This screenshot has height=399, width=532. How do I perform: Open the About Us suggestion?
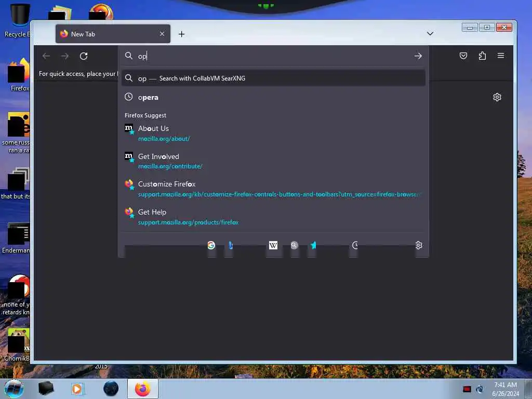pyautogui.click(x=273, y=134)
